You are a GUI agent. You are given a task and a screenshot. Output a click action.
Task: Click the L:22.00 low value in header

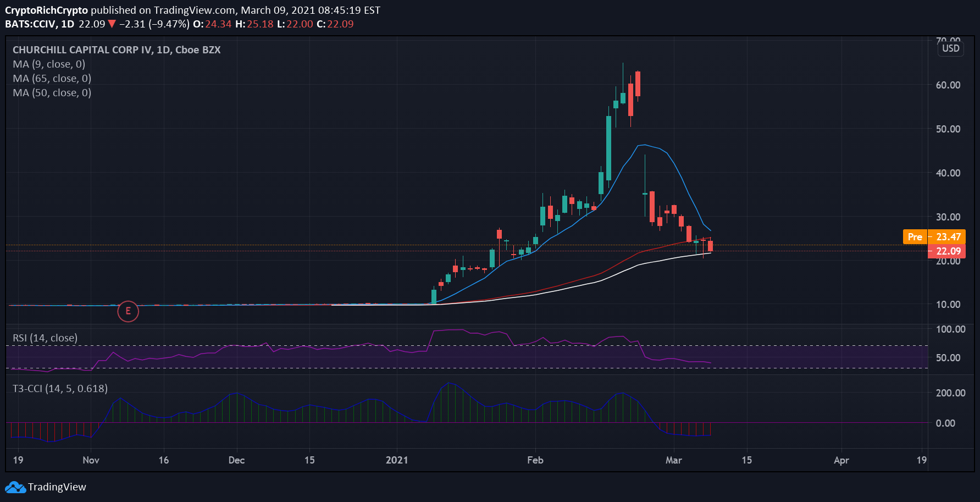295,24
